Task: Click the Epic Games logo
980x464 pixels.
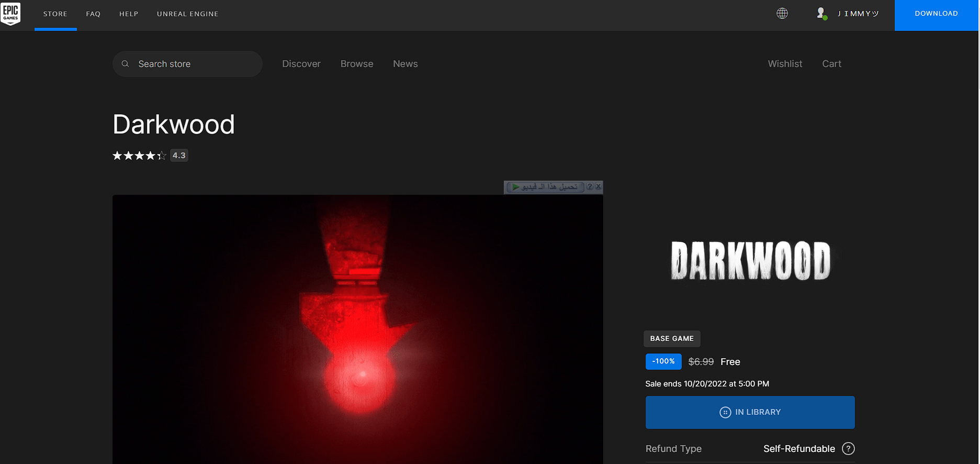Action: tap(10, 14)
